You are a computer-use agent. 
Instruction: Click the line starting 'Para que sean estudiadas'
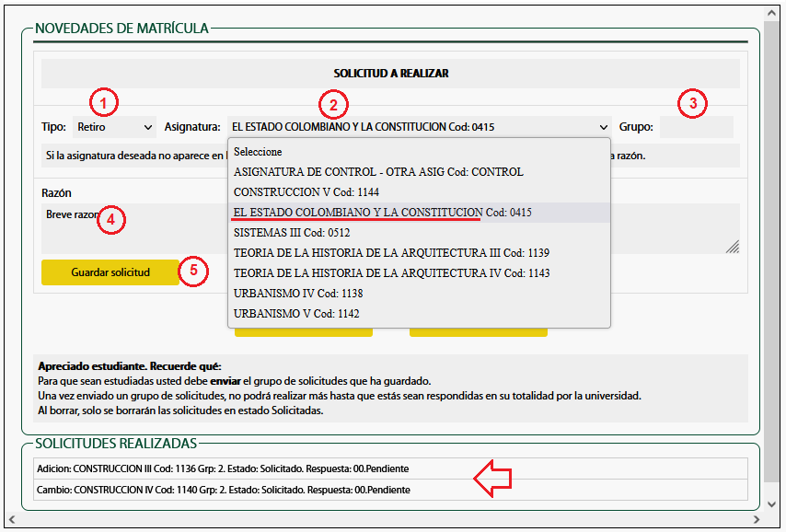pyautogui.click(x=235, y=381)
